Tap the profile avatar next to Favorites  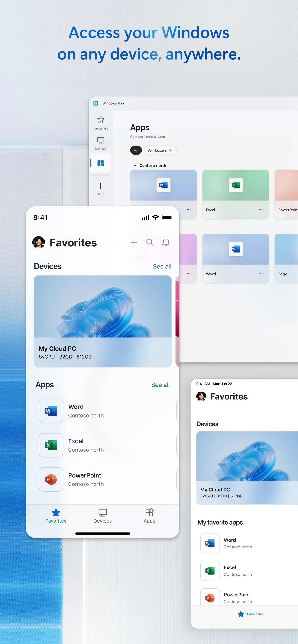point(39,242)
